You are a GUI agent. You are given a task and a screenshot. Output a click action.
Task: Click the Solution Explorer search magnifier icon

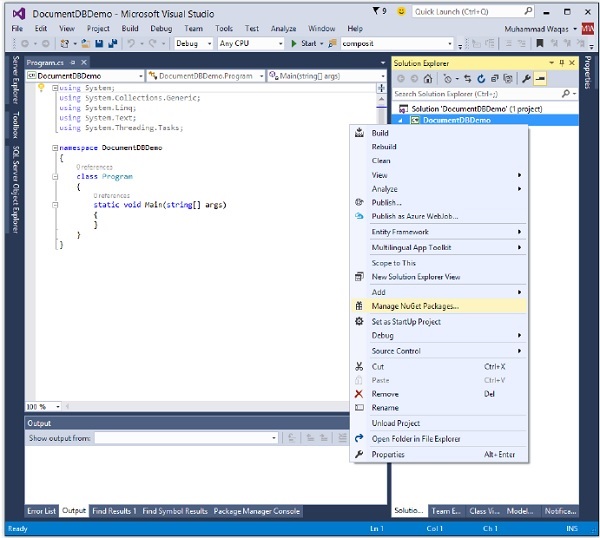point(567,93)
